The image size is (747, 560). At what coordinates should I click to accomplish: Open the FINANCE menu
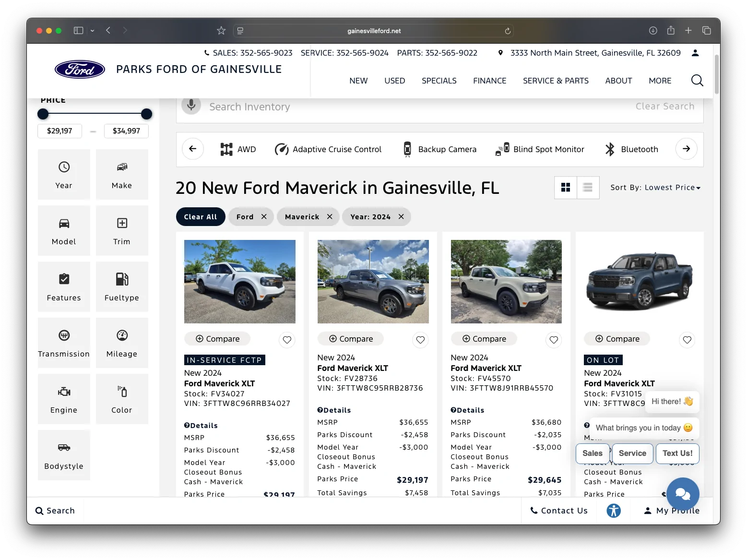point(490,81)
